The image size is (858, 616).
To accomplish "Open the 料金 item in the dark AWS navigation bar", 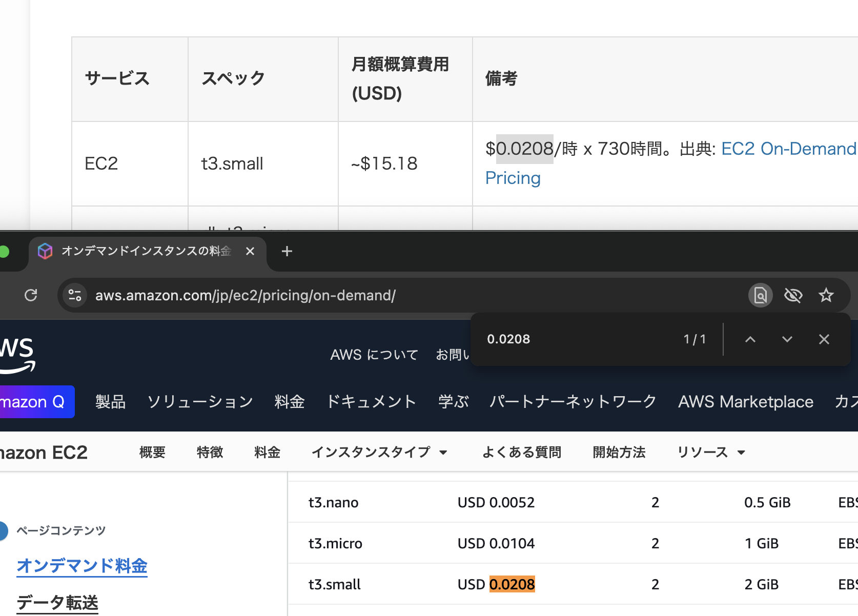I will point(290,402).
